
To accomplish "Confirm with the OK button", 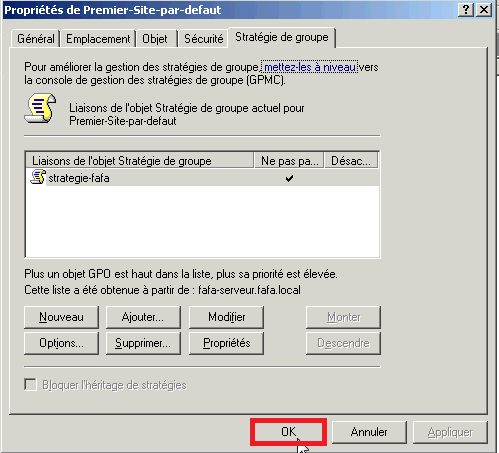I will coord(288,432).
